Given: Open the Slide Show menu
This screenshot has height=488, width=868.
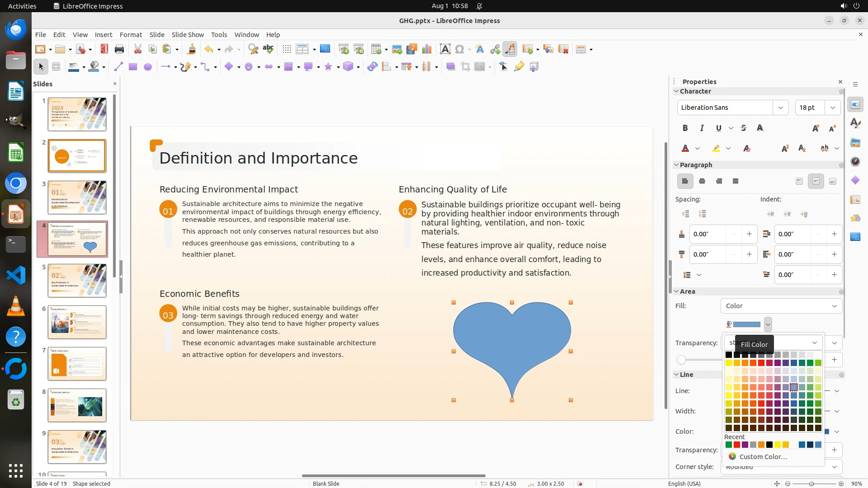Looking at the screenshot, I should point(188,34).
